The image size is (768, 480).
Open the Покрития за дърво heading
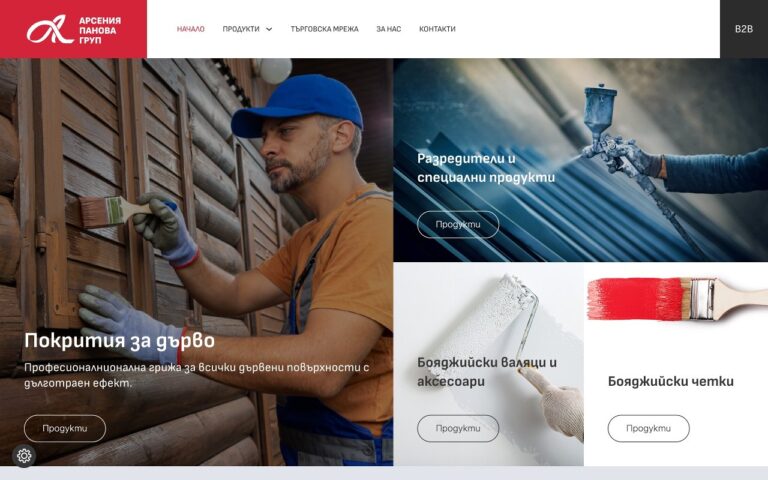pyautogui.click(x=120, y=341)
